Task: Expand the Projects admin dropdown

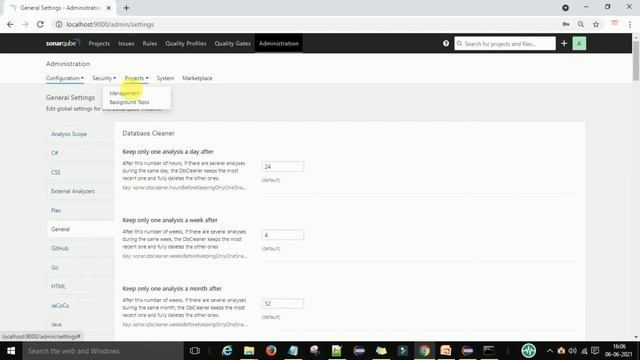Action: point(136,78)
